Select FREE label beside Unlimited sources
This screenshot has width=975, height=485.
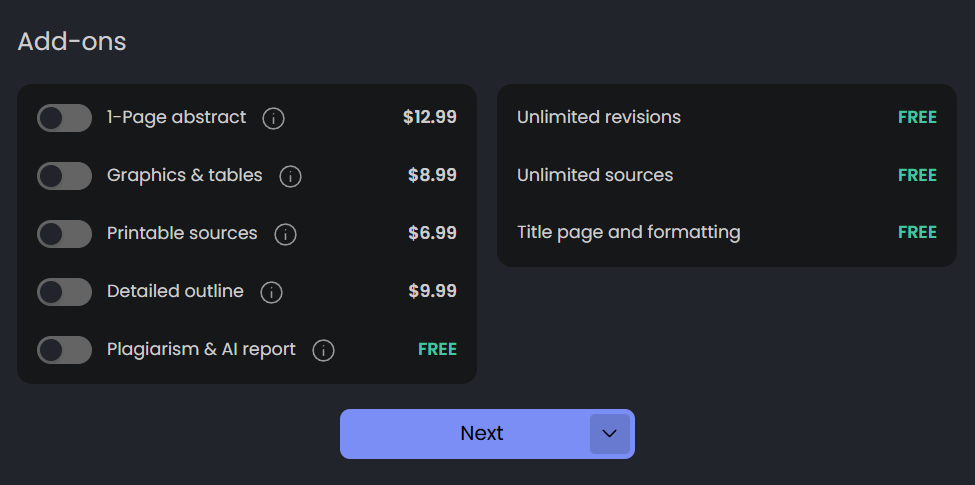tap(917, 175)
